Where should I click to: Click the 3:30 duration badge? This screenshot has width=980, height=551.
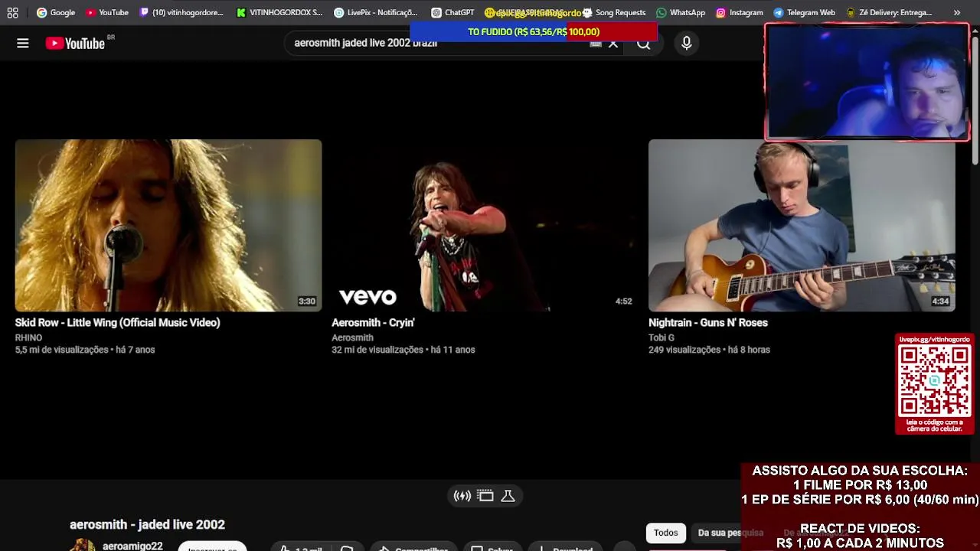(307, 302)
